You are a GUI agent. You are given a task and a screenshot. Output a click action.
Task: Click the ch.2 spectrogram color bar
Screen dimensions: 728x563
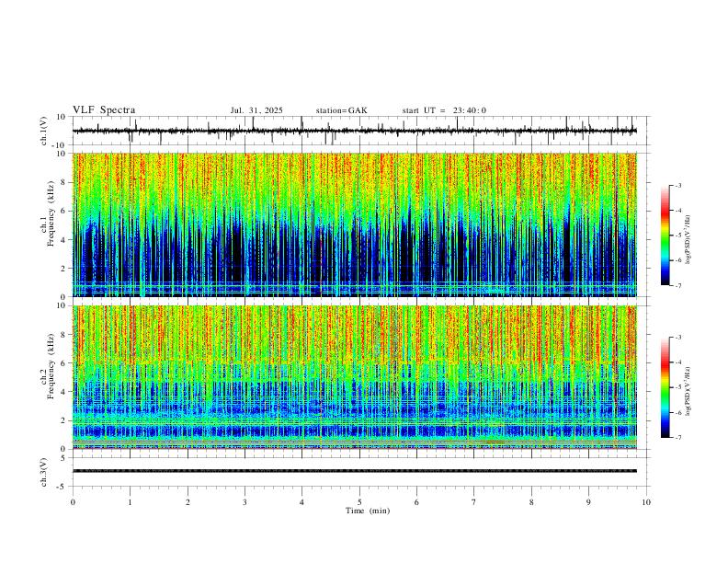click(x=665, y=387)
